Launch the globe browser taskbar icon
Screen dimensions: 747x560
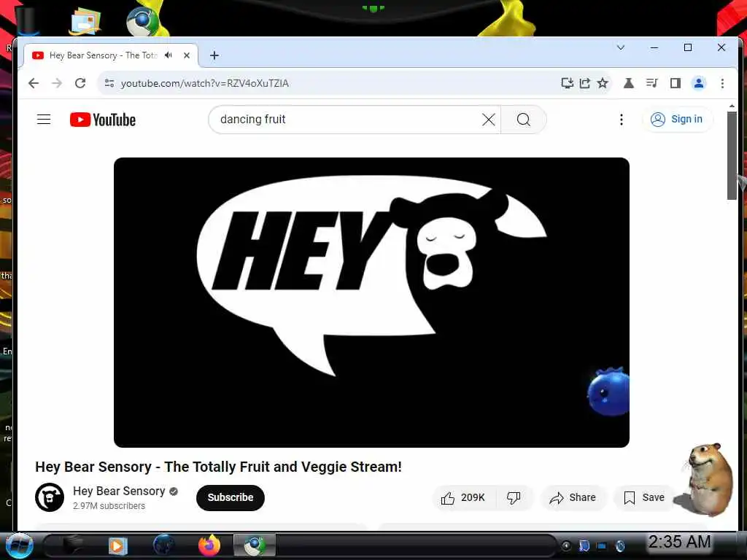(x=163, y=545)
